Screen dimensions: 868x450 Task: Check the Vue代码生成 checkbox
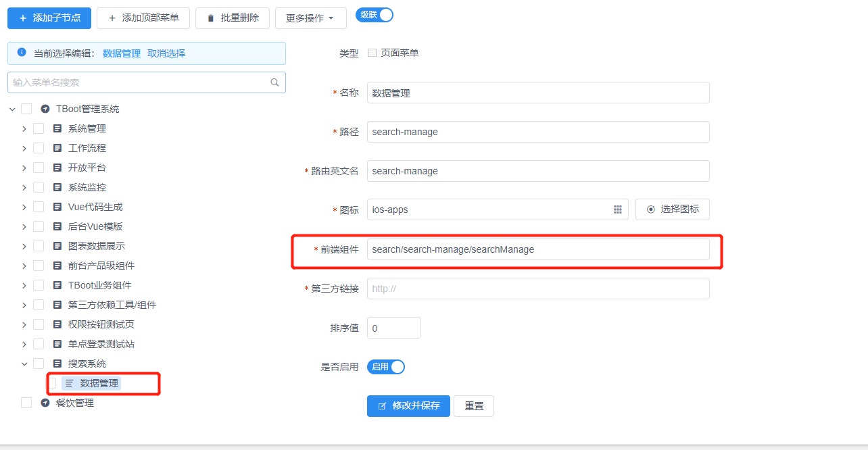(x=39, y=207)
